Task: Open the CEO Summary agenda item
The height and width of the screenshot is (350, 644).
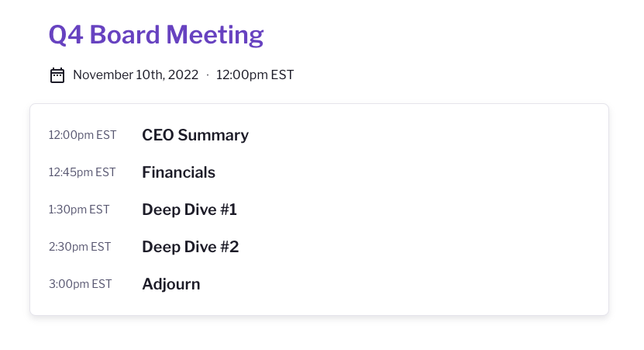Action: point(195,135)
